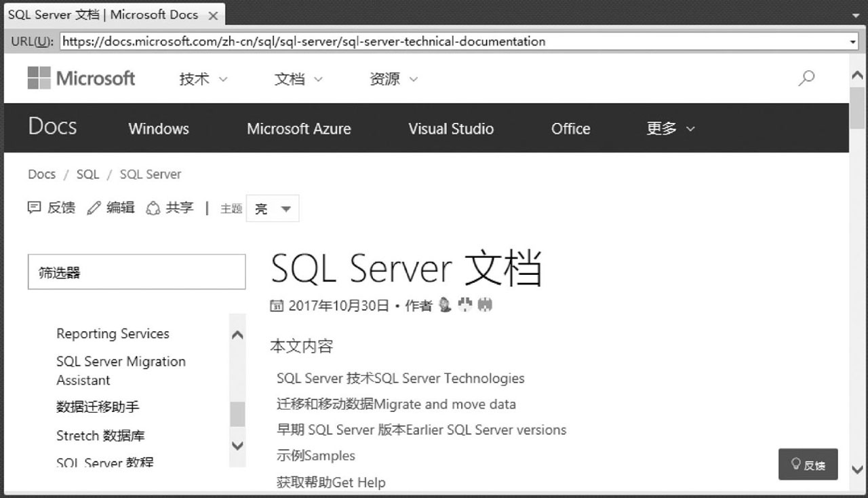Click the third author avatar
The width and height of the screenshot is (868, 498).
click(484, 305)
